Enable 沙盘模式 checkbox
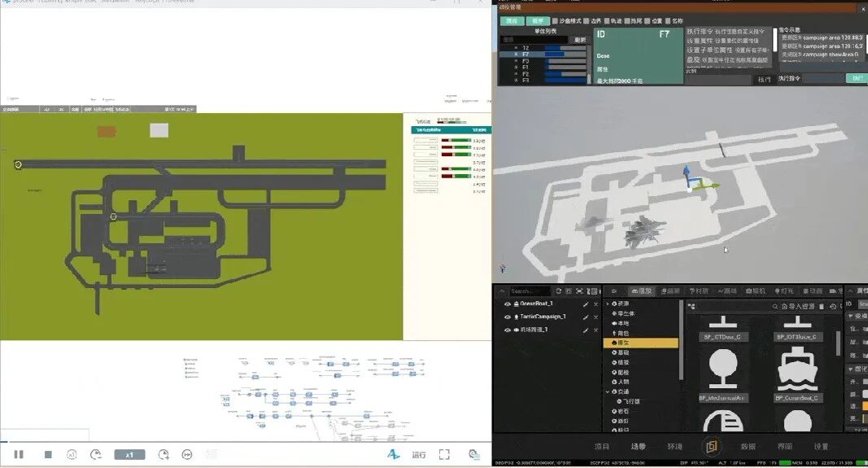868x468 pixels. (x=556, y=21)
